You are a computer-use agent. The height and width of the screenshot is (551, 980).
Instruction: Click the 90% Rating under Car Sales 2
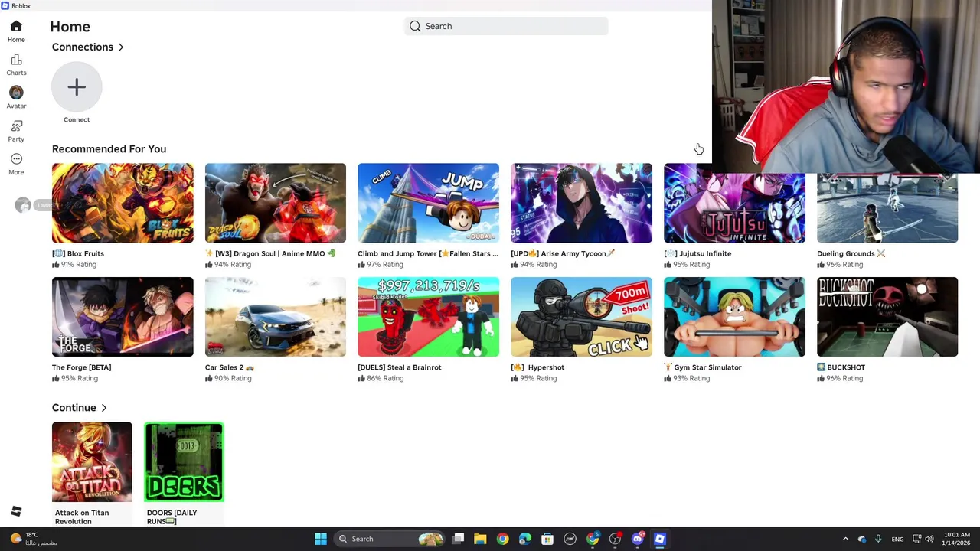[228, 378]
